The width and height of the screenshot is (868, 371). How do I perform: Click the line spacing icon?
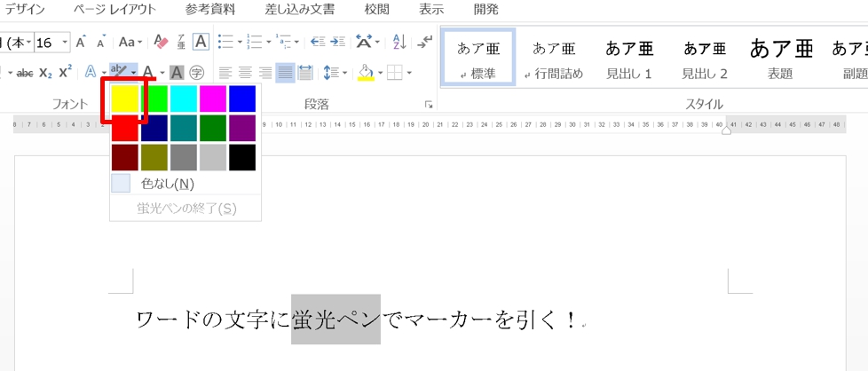(331, 73)
